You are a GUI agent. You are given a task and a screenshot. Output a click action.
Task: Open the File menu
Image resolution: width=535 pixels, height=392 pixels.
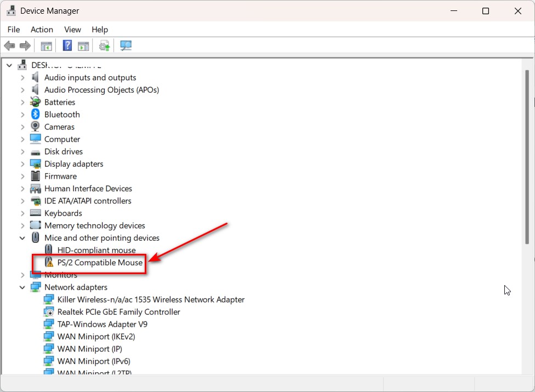(14, 30)
